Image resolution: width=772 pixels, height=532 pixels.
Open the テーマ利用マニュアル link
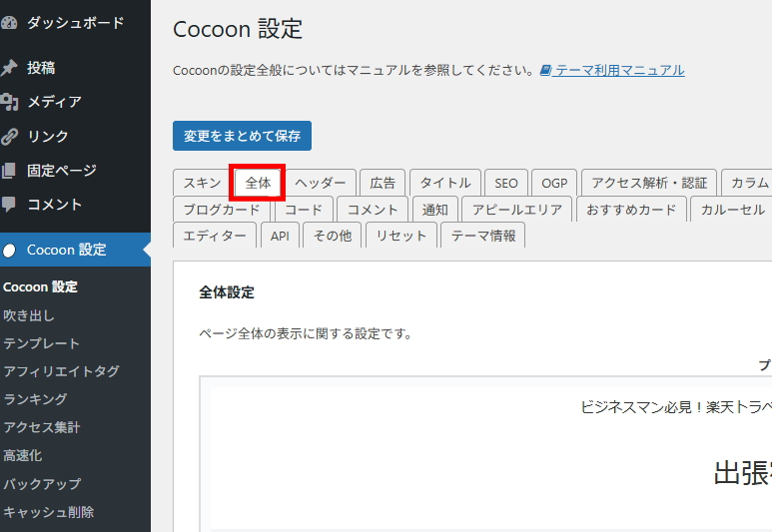619,70
